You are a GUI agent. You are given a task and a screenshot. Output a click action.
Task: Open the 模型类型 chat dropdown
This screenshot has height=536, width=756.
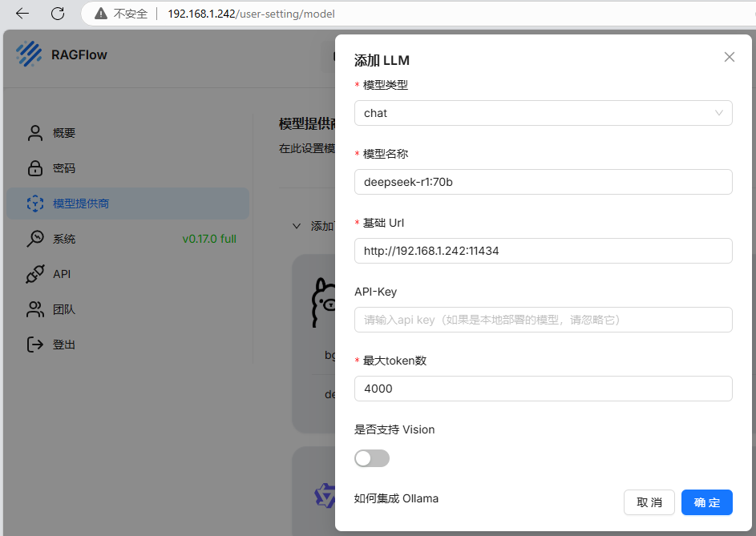click(543, 113)
